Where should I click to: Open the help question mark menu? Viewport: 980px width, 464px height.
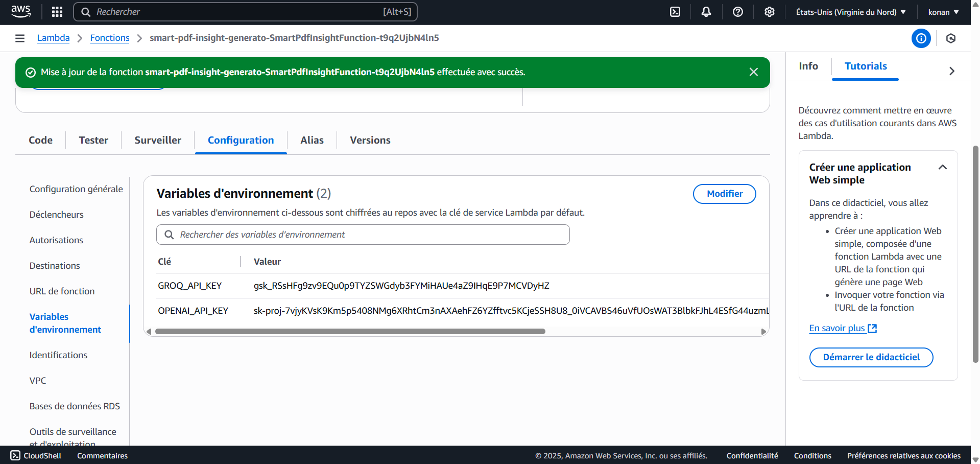click(x=738, y=12)
